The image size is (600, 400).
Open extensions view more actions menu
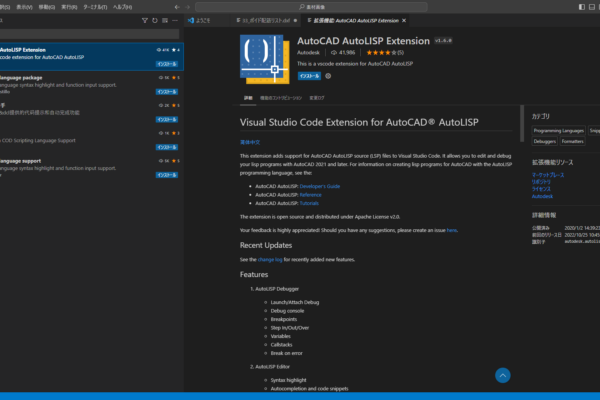tap(175, 21)
